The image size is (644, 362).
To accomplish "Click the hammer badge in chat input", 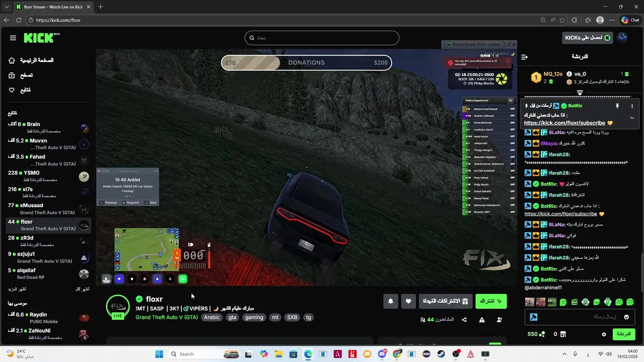I will click(533, 317).
